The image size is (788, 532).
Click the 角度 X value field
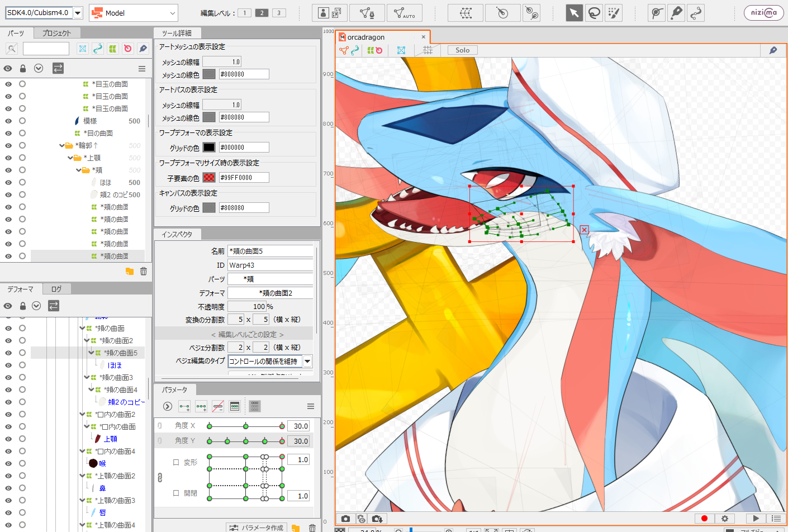click(298, 426)
